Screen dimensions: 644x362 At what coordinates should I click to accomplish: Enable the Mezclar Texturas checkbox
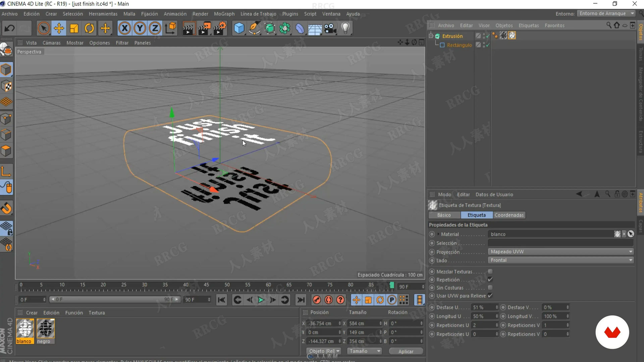490,271
